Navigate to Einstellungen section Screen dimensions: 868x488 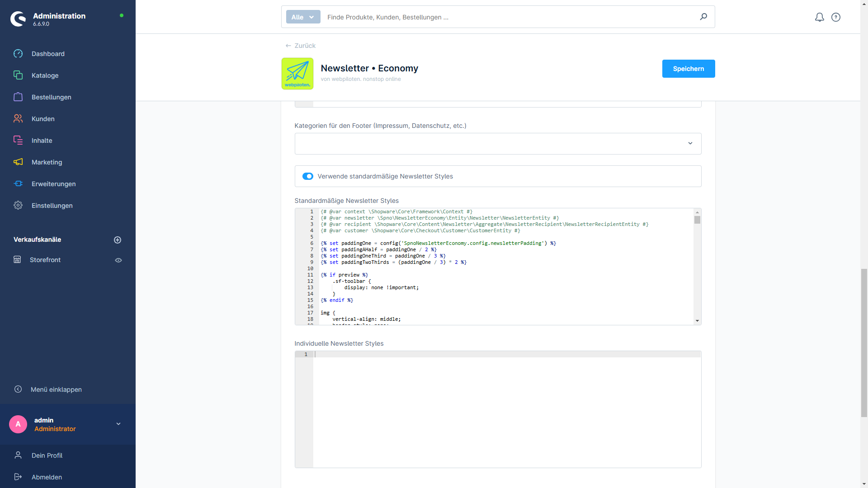[x=52, y=205]
